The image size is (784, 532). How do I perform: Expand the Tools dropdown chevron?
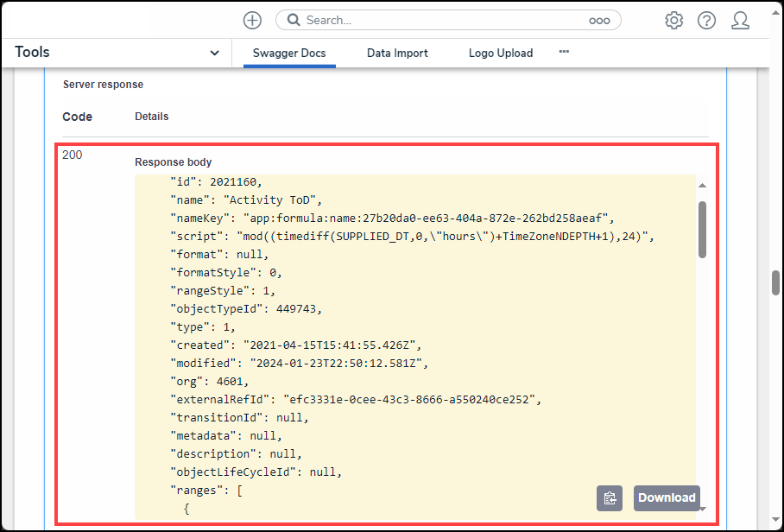coord(215,54)
